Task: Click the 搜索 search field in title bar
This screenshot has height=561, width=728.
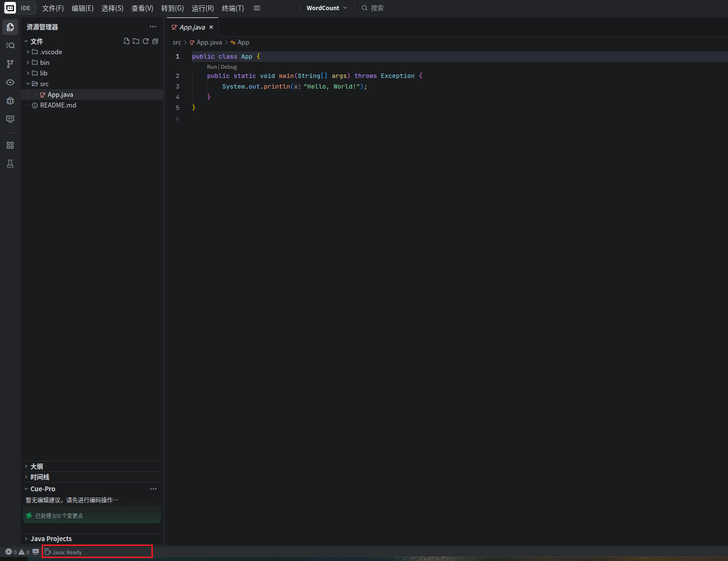Action: pyautogui.click(x=372, y=8)
